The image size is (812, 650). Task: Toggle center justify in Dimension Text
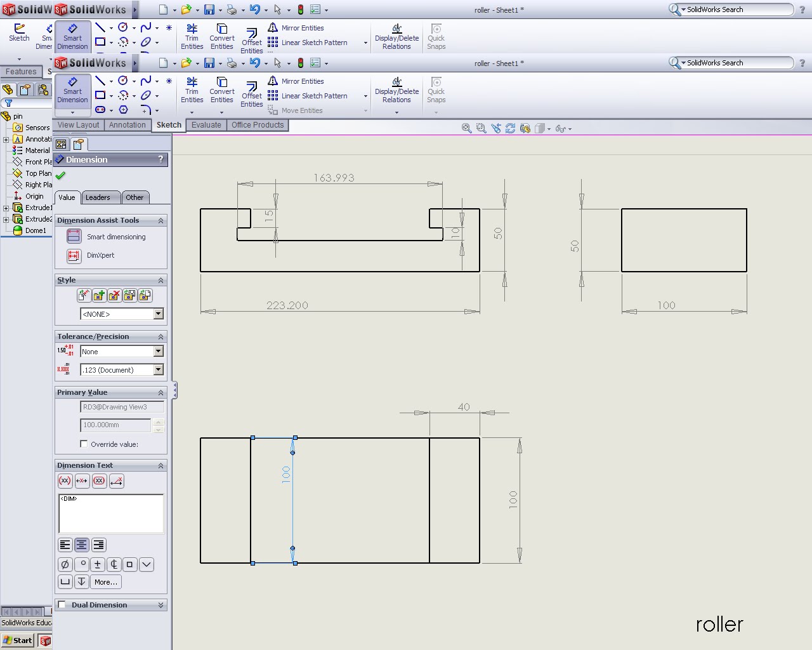(81, 544)
